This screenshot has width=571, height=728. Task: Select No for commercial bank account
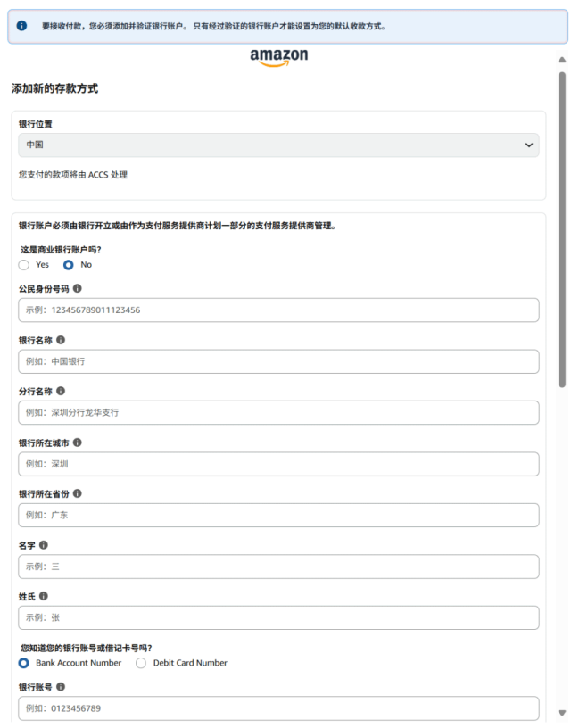pos(69,265)
